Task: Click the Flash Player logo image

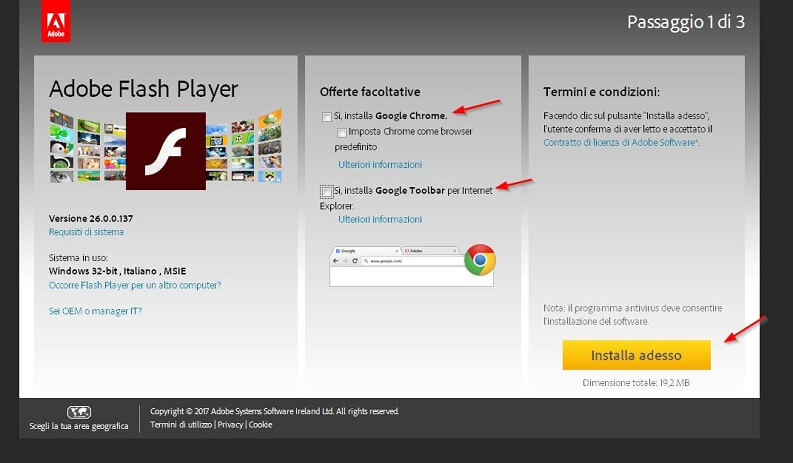Action: pos(166,151)
